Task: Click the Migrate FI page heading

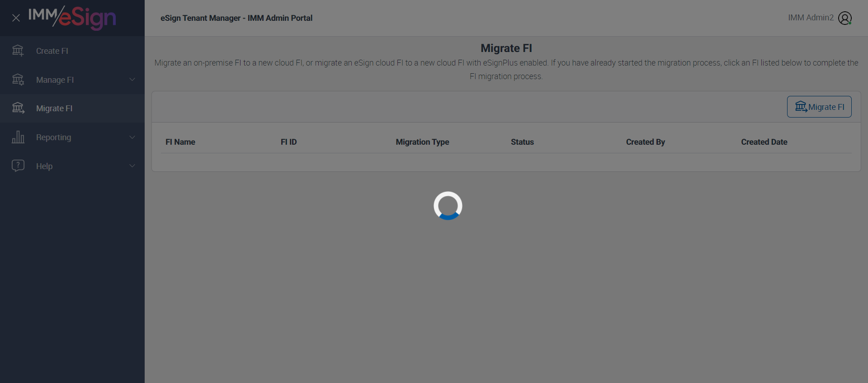Action: (506, 48)
